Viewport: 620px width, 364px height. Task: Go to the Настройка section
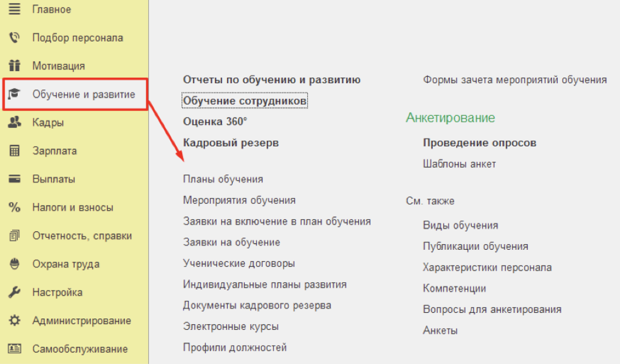(x=58, y=292)
